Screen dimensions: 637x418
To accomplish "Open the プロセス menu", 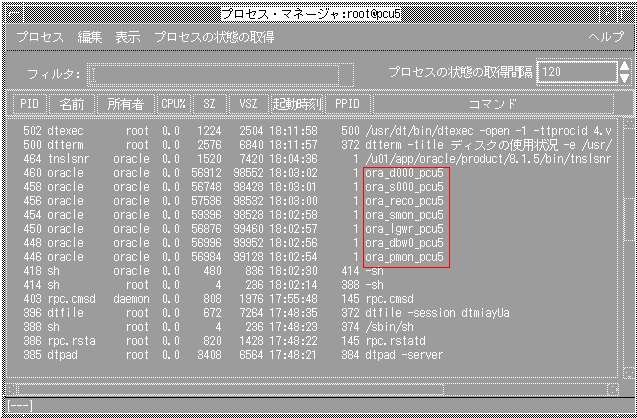I will [x=40, y=37].
